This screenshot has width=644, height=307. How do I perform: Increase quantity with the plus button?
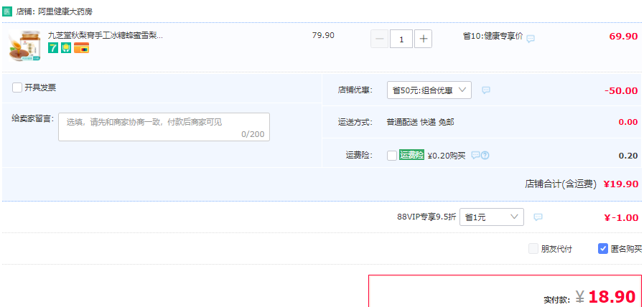click(x=423, y=39)
